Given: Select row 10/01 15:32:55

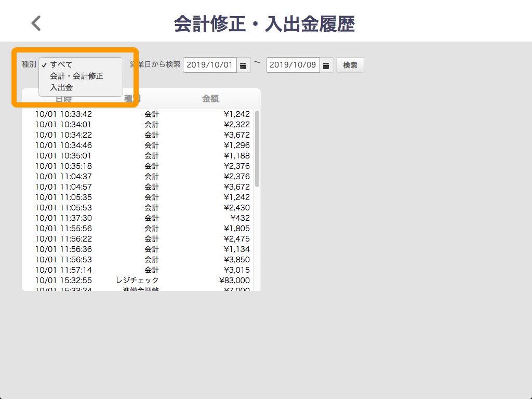Looking at the screenshot, I should pyautogui.click(x=137, y=281).
